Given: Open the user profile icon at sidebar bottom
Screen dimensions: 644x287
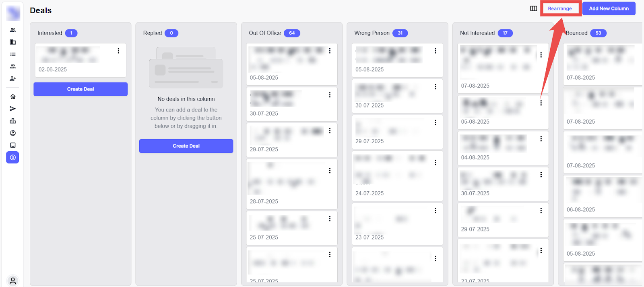Looking at the screenshot, I should click(x=13, y=281).
